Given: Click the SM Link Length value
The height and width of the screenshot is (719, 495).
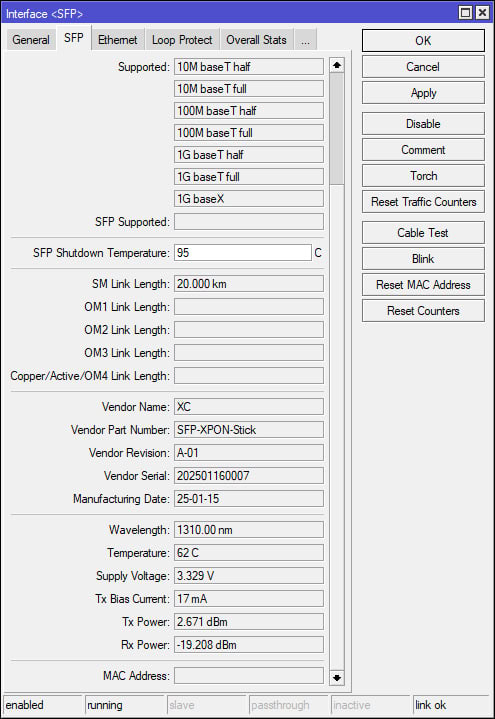Looking at the screenshot, I should point(249,284).
